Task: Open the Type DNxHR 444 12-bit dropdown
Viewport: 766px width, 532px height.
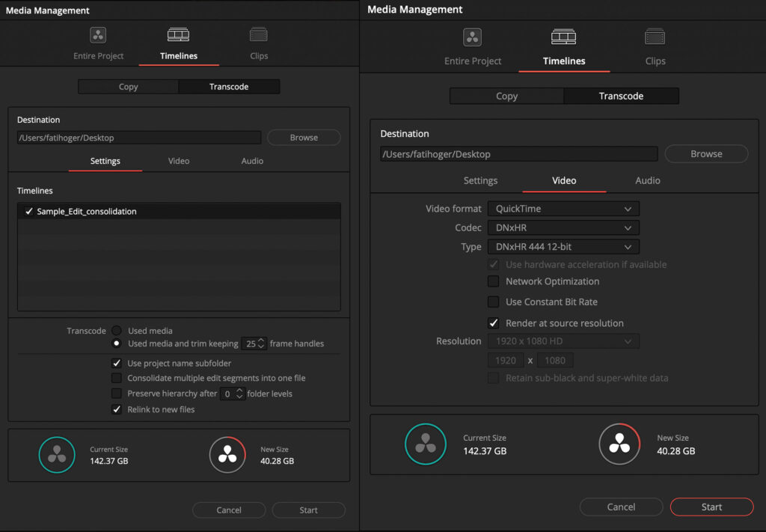Action: (563, 247)
